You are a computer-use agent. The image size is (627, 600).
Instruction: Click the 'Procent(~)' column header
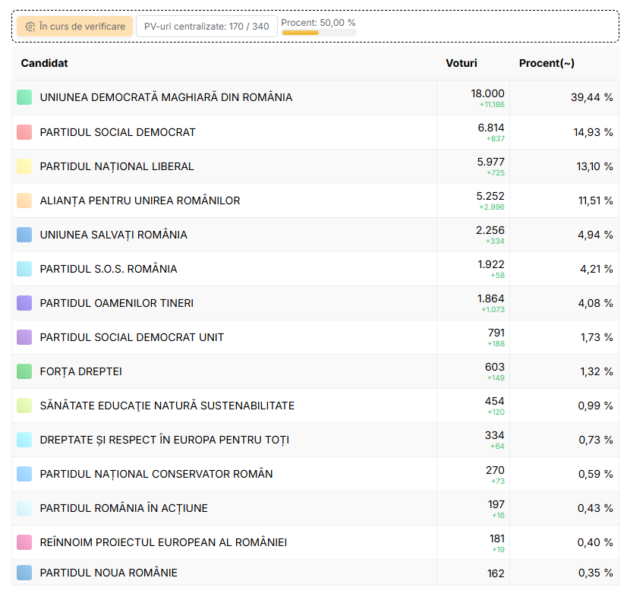tap(546, 63)
